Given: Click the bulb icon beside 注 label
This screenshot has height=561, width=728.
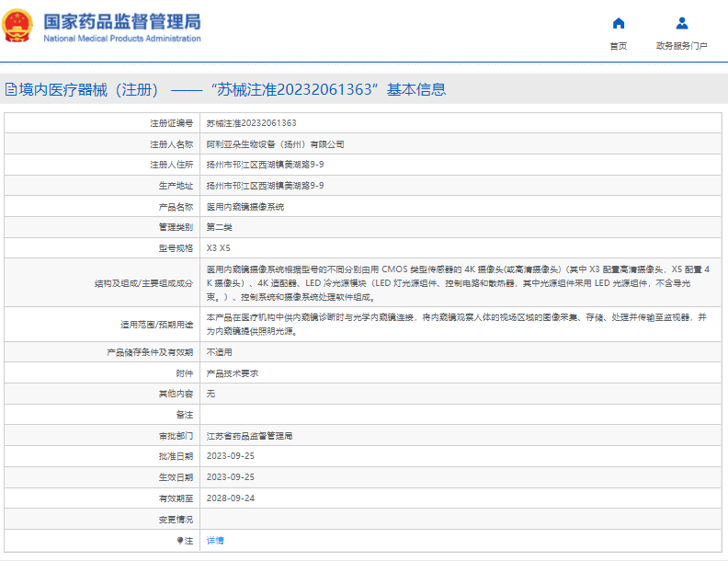Looking at the screenshot, I should [179, 541].
